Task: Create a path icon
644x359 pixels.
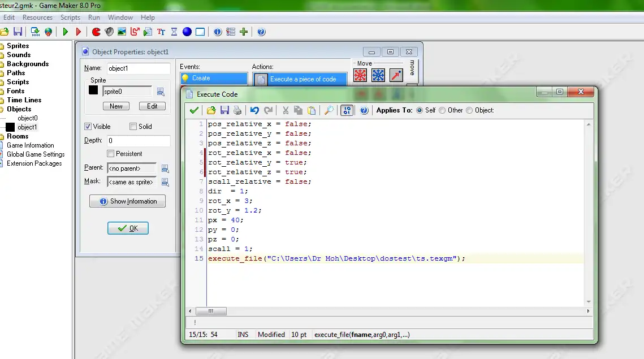Action: (x=135, y=32)
